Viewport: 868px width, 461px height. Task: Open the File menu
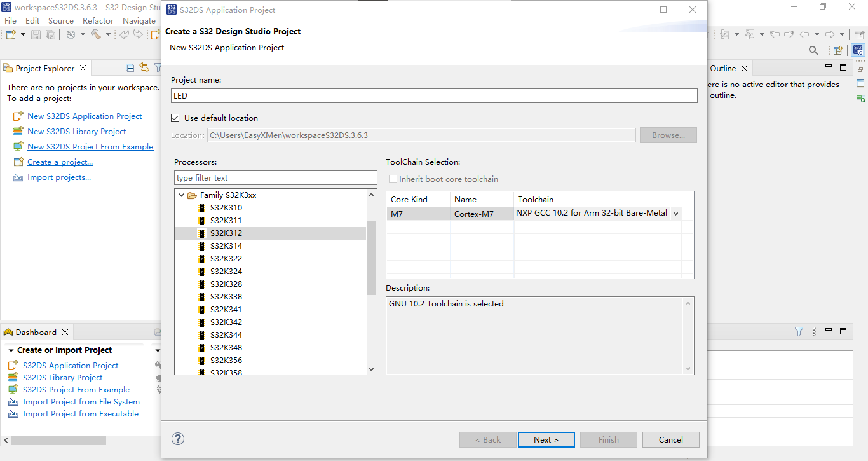10,20
